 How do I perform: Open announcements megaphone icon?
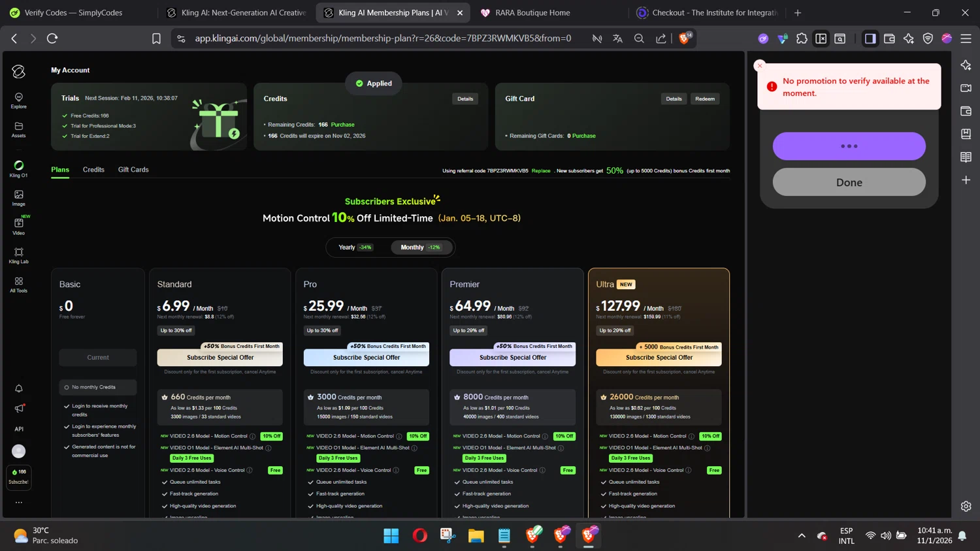coord(19,409)
